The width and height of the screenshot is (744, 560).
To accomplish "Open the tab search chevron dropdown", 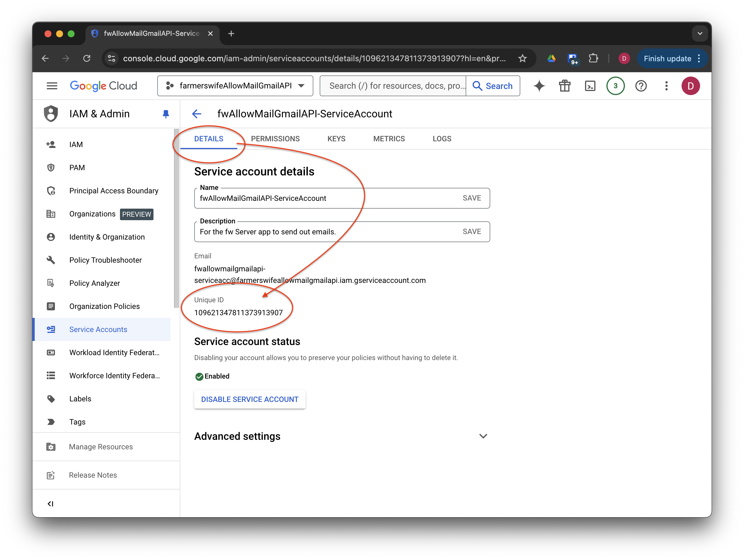I will [699, 34].
